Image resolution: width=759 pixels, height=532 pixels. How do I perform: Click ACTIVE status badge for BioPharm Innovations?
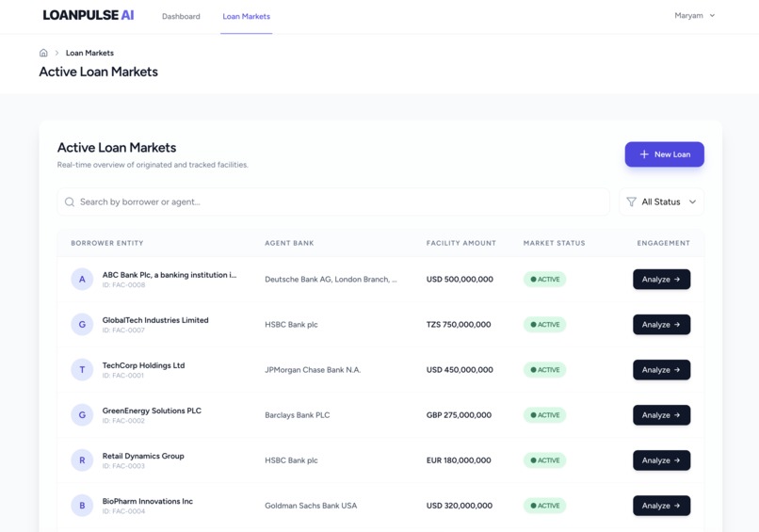pyautogui.click(x=544, y=506)
